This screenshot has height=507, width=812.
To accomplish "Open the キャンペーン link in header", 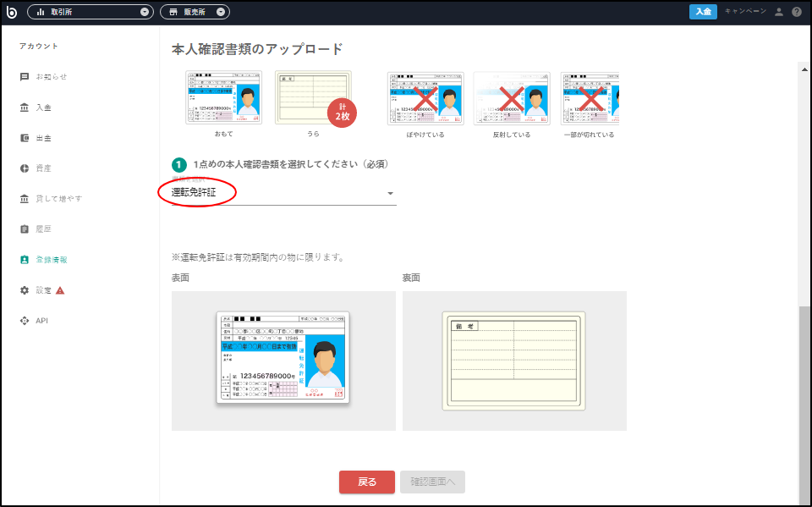I will pos(745,11).
